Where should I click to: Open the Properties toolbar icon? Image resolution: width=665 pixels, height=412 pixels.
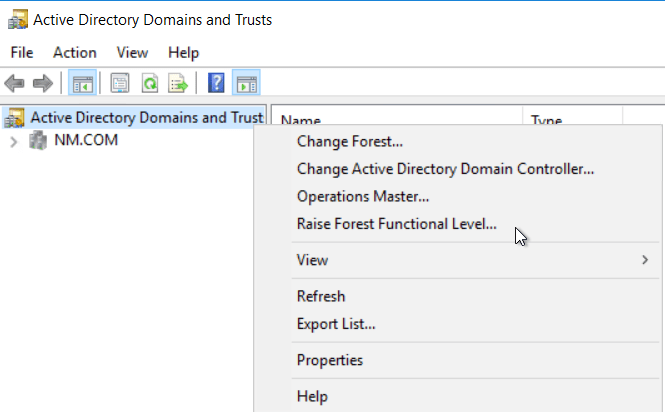[x=120, y=83]
